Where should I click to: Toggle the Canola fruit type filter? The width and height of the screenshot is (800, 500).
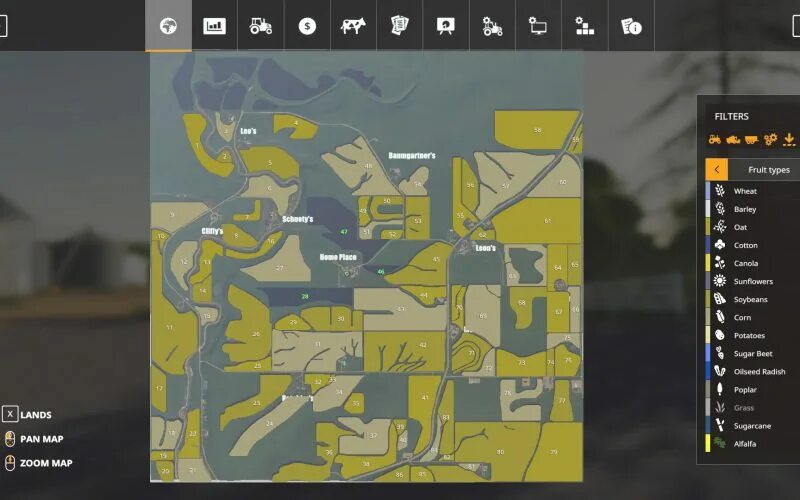point(753,263)
